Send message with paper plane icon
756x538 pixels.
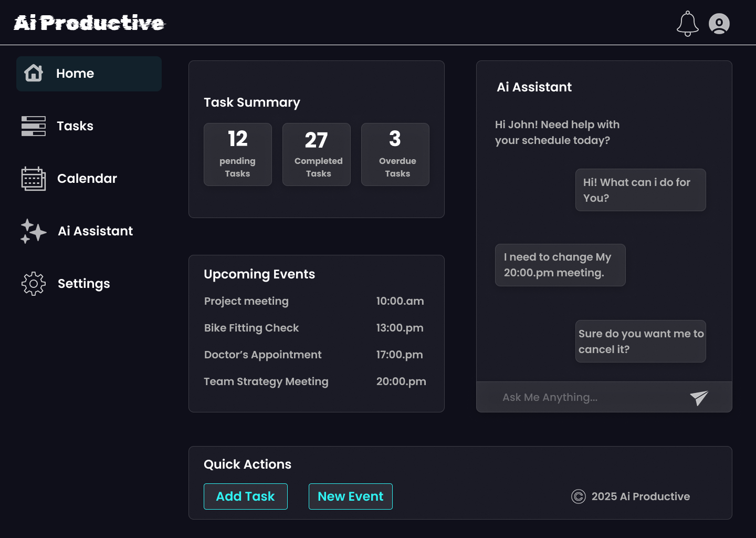699,398
